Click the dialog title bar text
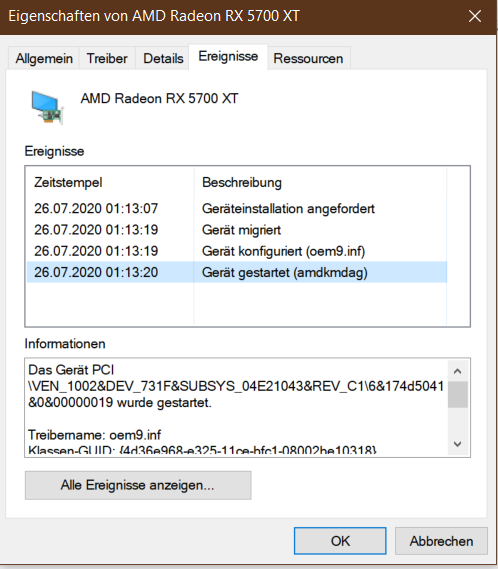Viewport: 498px width, 569px height. point(154,16)
